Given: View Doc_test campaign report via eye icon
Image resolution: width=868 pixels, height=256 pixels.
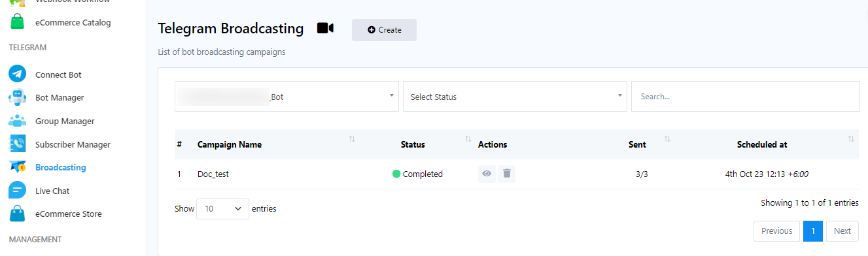Looking at the screenshot, I should click(x=487, y=174).
